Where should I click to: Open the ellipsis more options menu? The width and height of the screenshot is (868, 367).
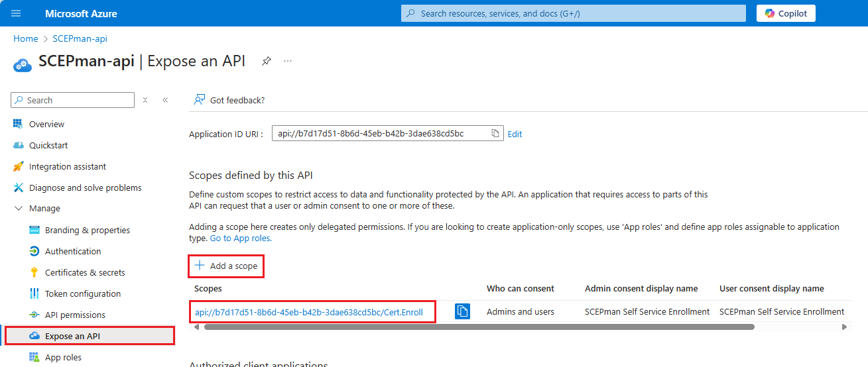tap(288, 61)
